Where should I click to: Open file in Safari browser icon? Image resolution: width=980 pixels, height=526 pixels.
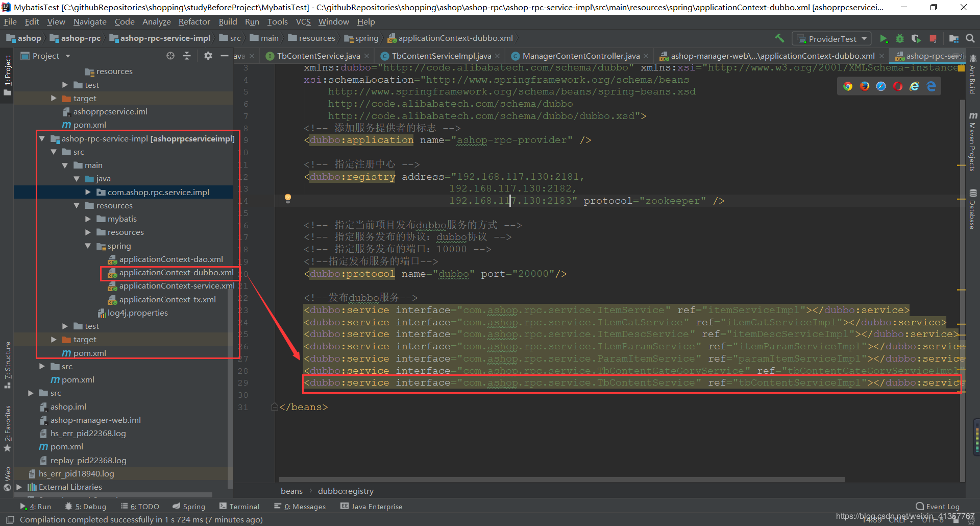tap(881, 86)
